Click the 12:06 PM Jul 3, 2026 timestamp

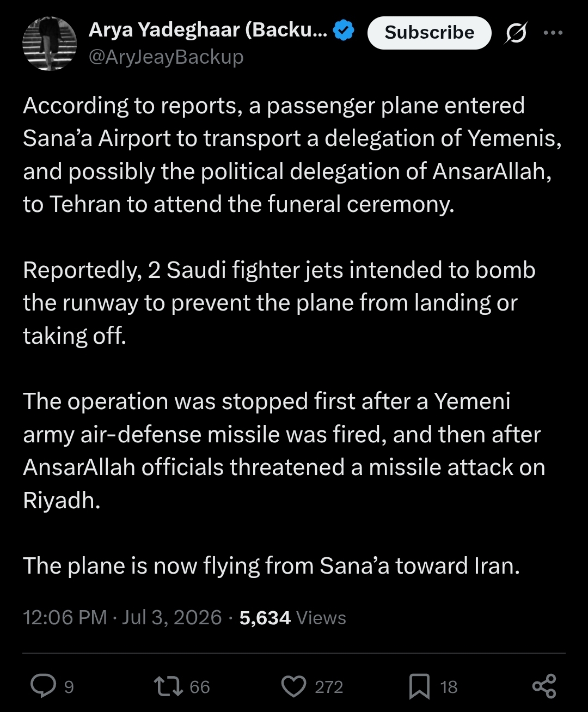[122, 618]
